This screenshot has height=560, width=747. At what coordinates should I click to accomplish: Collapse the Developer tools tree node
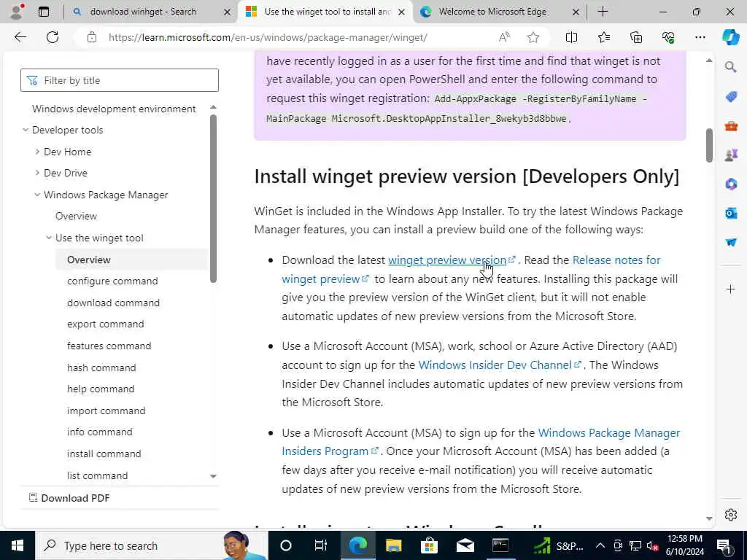click(26, 130)
